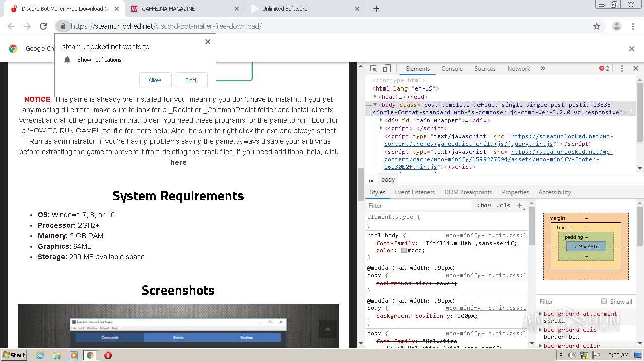
Task: Toggle the device toolbar icon in DevTools
Action: pos(387,69)
